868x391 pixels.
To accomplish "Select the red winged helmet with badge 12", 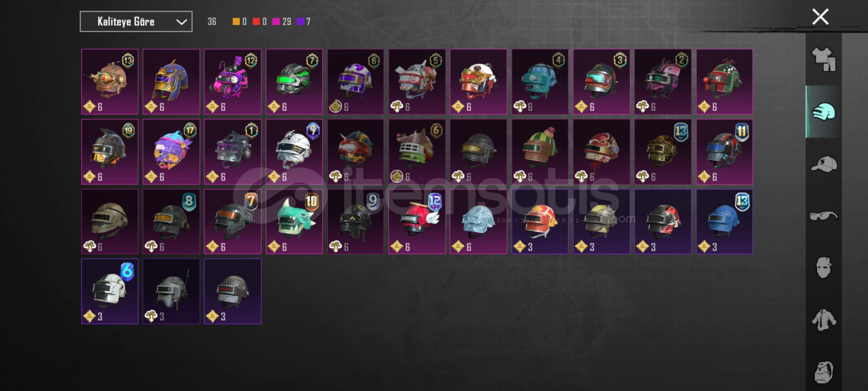I will pyautogui.click(x=417, y=222).
